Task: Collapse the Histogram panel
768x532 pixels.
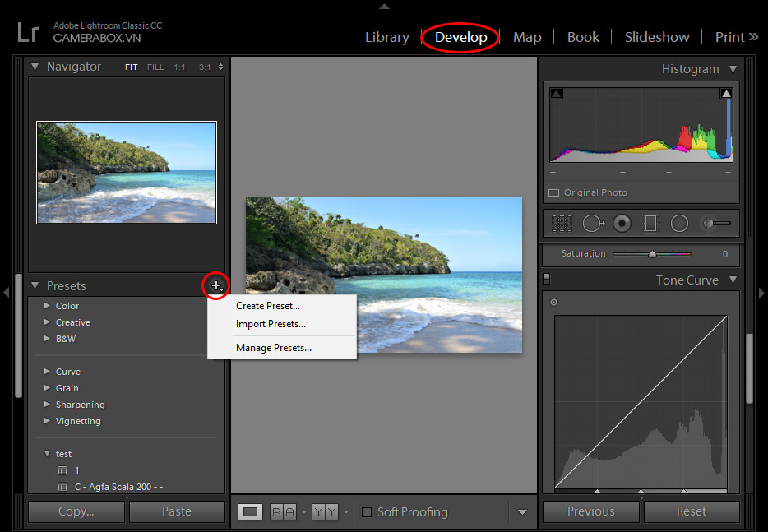Action: (732, 69)
